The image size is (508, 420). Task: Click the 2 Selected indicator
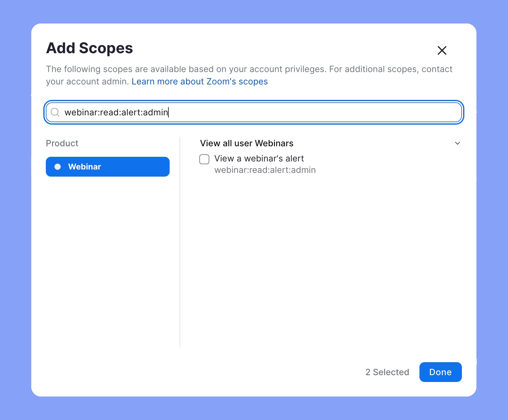click(x=387, y=372)
